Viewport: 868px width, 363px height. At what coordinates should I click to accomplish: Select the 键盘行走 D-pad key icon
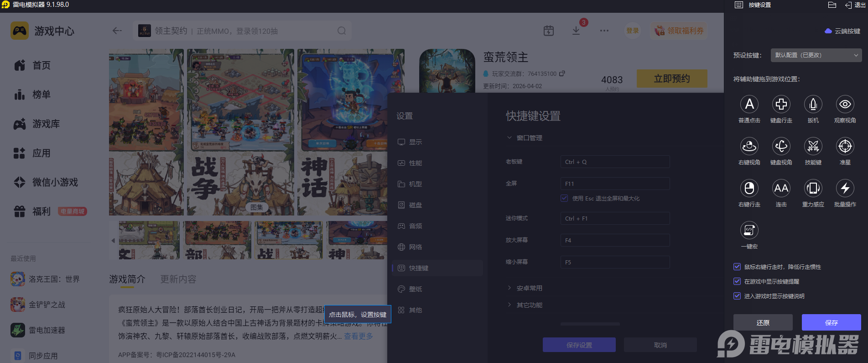pyautogui.click(x=781, y=104)
